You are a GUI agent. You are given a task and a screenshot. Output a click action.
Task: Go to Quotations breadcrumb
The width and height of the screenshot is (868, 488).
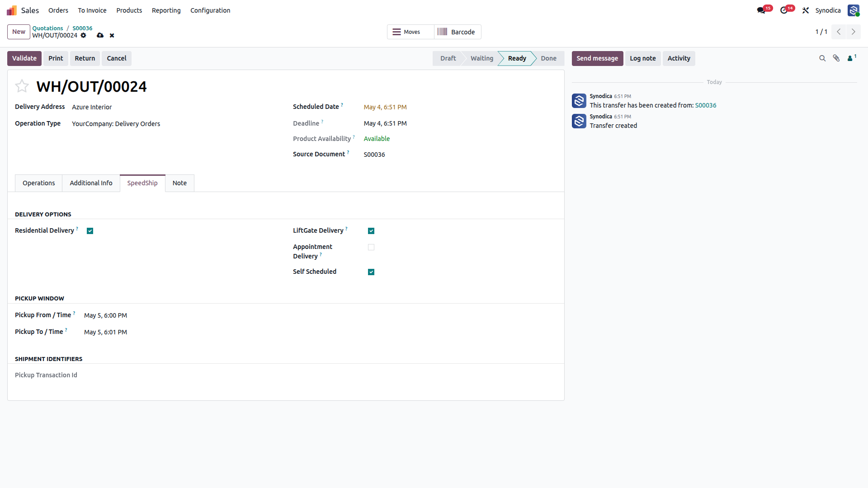coord(47,28)
